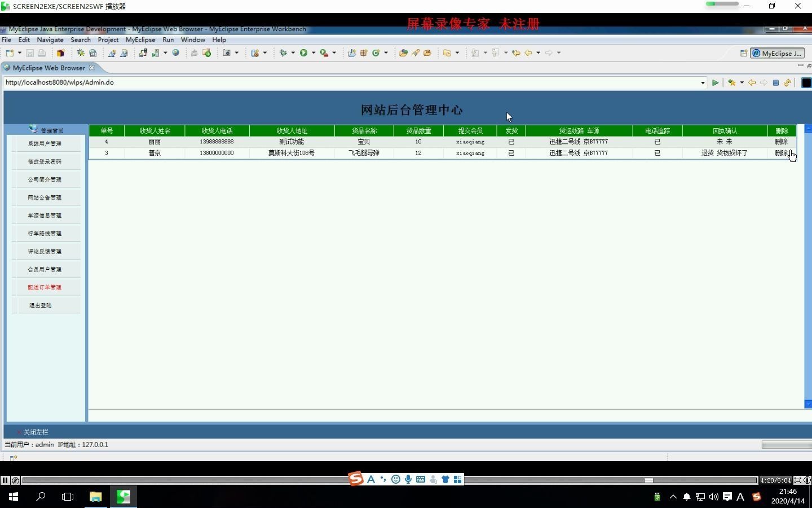Image resolution: width=812 pixels, height=508 pixels.
Task: Click the Save icon in MyEclipse toolbar
Action: 30,53
